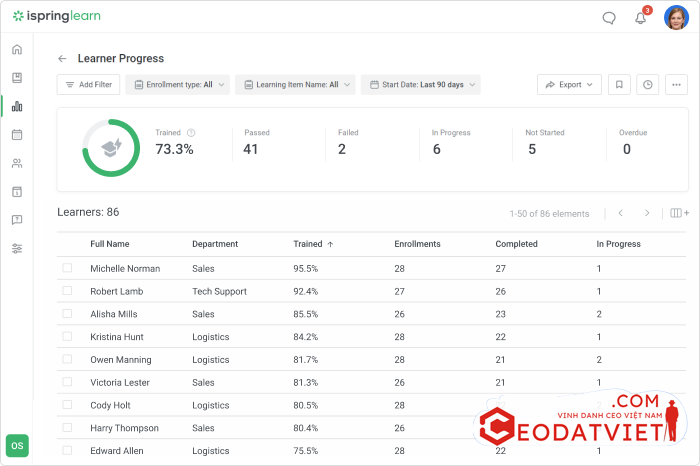The height and width of the screenshot is (466, 700).
Task: Open the Calendar icon in sidebar
Action: pos(17,134)
